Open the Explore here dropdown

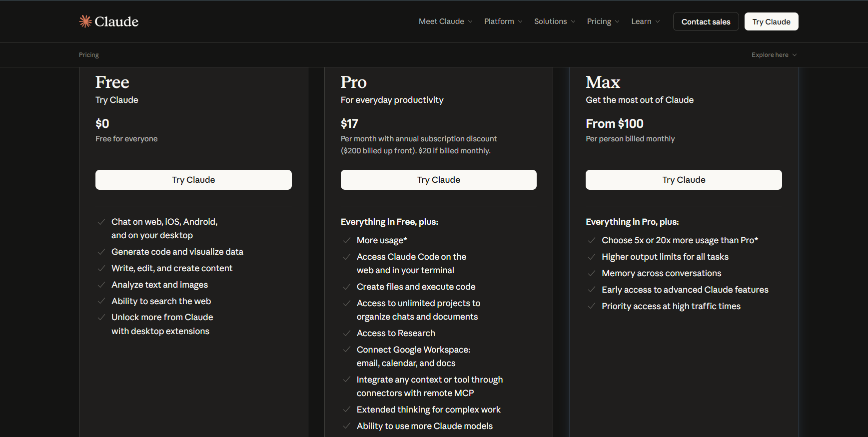(774, 55)
